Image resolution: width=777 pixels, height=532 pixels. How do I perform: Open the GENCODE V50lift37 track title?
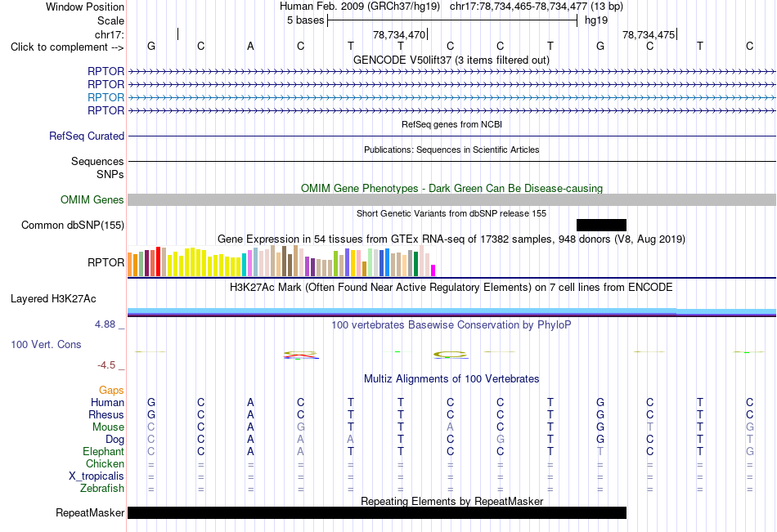click(451, 60)
